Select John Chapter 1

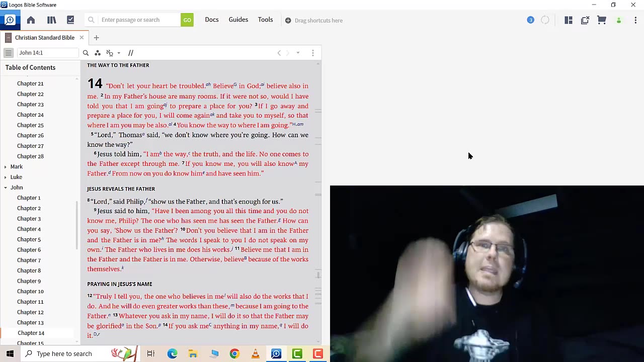(29, 198)
